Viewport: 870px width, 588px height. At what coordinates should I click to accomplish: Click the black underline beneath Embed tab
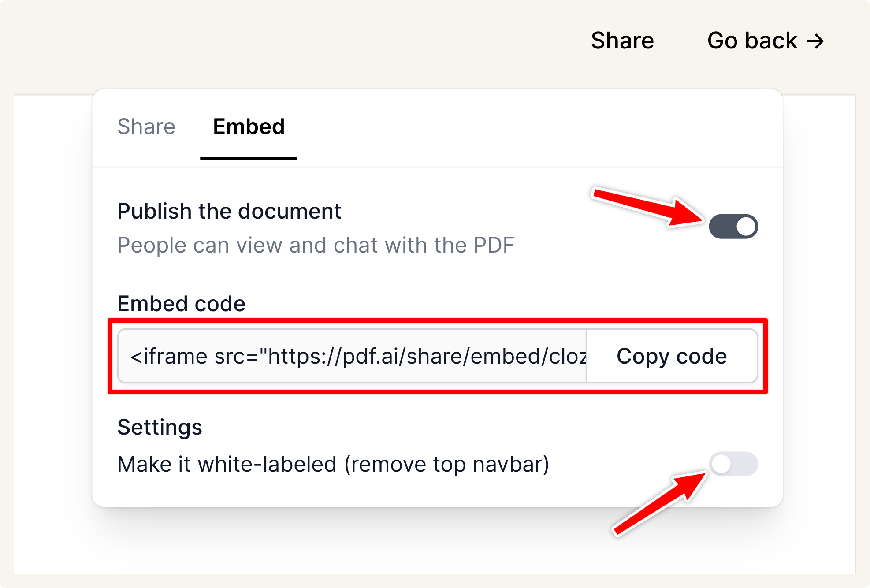249,158
